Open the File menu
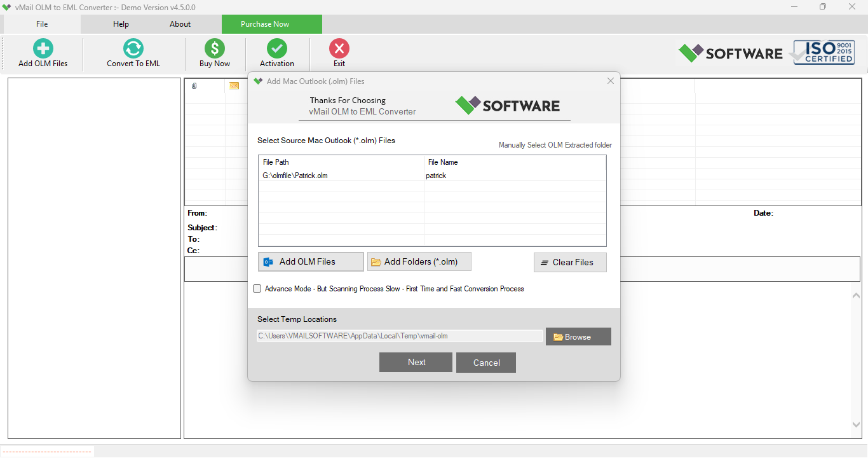Screen dimensions: 868x458 [x=41, y=24]
